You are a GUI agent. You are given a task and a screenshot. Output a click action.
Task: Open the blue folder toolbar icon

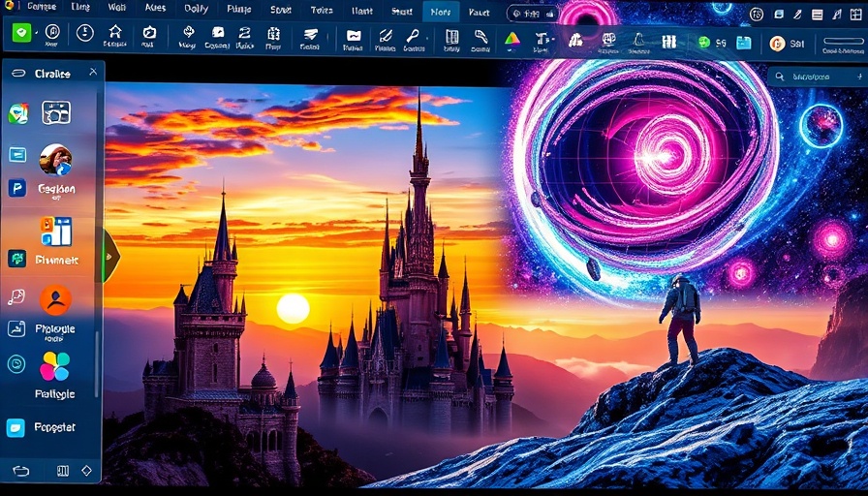[743, 42]
